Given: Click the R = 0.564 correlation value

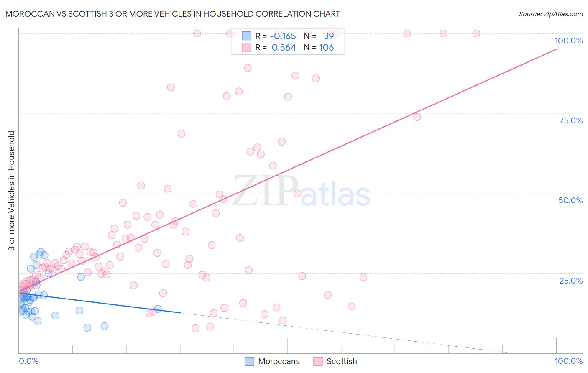Looking at the screenshot, I should tap(284, 47).
